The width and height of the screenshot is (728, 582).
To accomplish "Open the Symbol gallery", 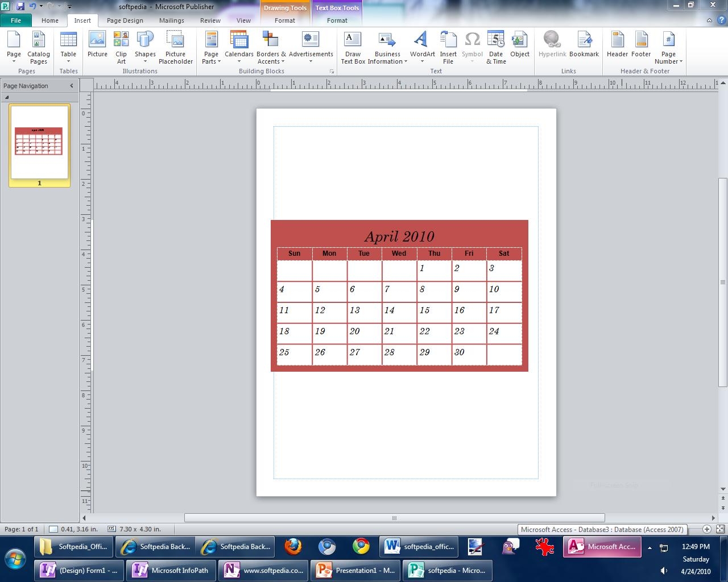I will point(472,48).
